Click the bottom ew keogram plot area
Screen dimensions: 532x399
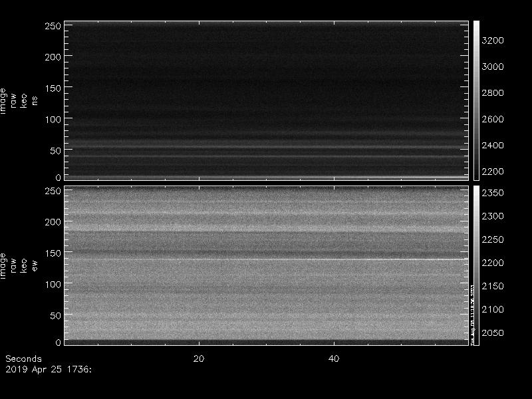point(267,265)
